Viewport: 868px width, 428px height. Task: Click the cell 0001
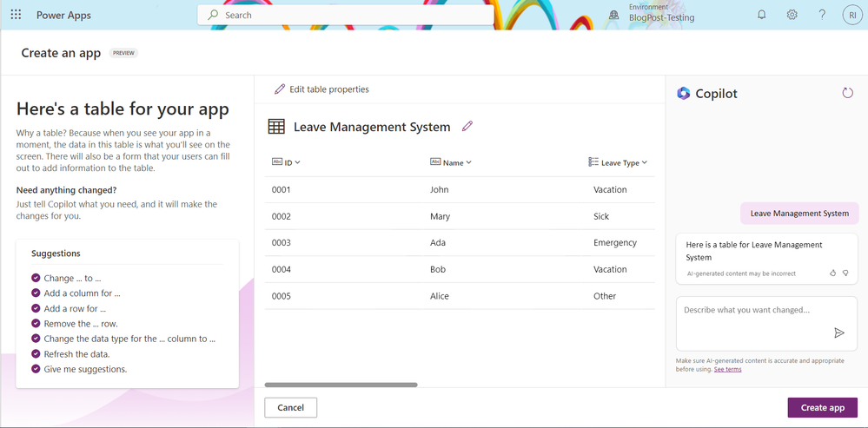[282, 189]
